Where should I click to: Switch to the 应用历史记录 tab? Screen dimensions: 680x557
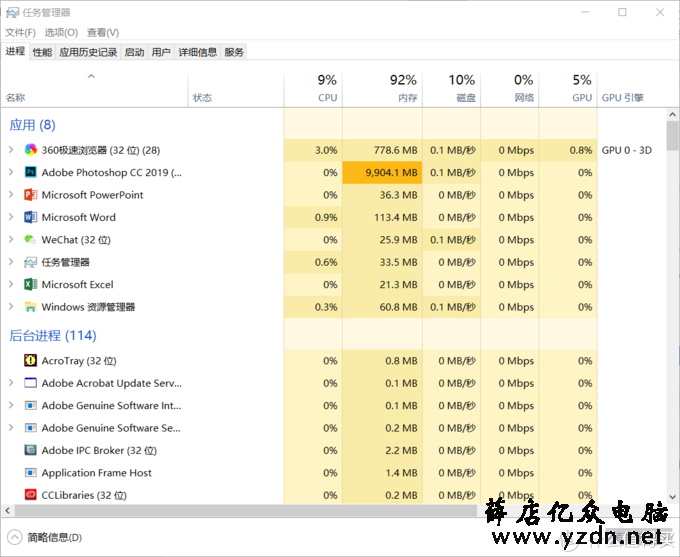pos(88,52)
